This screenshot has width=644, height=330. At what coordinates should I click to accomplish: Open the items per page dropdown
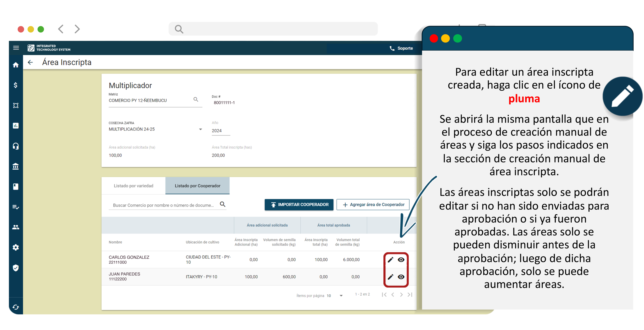click(341, 295)
